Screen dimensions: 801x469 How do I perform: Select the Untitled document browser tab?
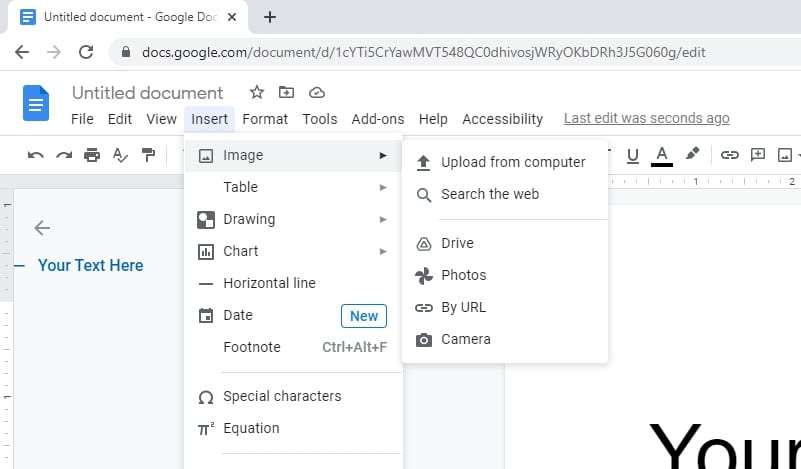[x=128, y=17]
